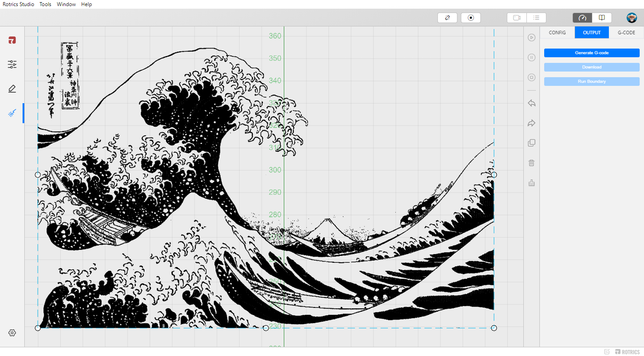Click the bottom-center selection handle of the image
This screenshot has height=356, width=644.
pos(266,328)
